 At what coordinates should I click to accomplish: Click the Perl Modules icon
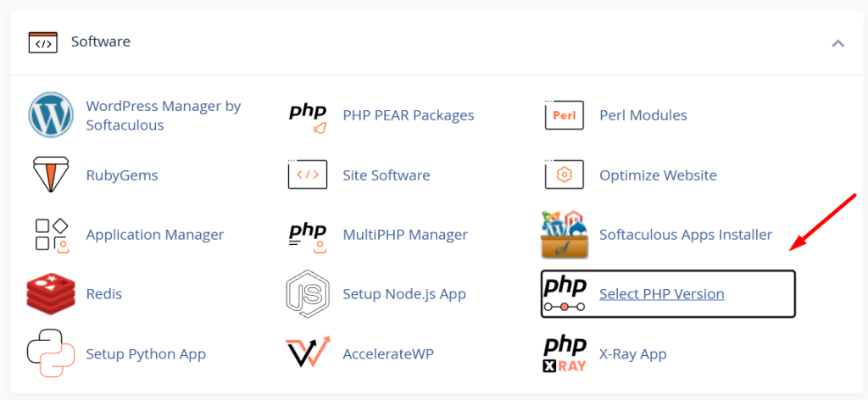click(564, 115)
